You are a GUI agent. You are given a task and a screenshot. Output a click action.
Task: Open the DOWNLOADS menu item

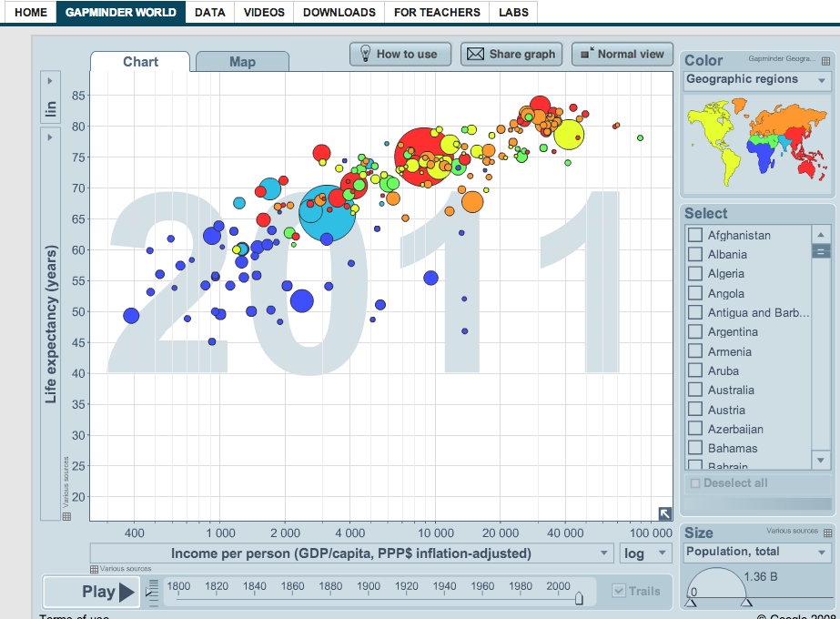tap(339, 13)
